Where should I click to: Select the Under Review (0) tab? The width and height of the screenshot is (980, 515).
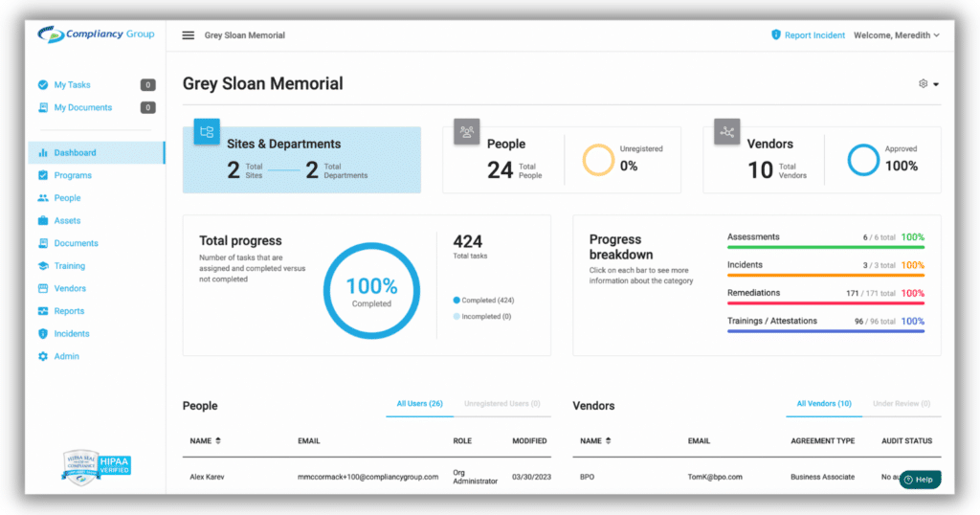coord(902,404)
